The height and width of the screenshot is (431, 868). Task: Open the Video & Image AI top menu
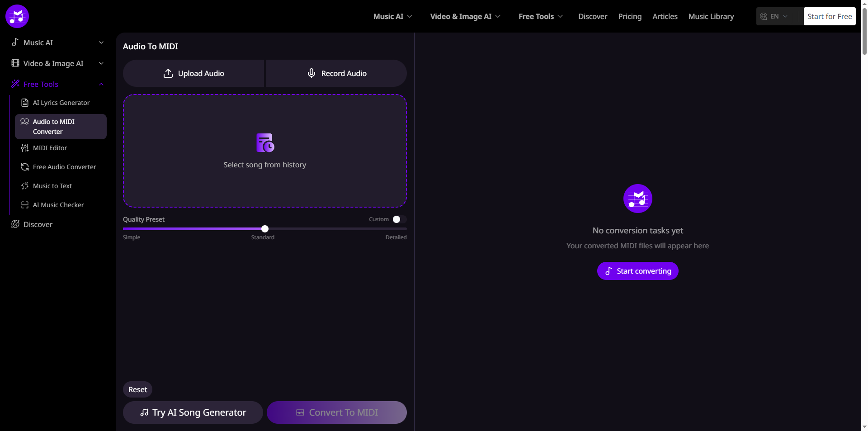click(465, 16)
